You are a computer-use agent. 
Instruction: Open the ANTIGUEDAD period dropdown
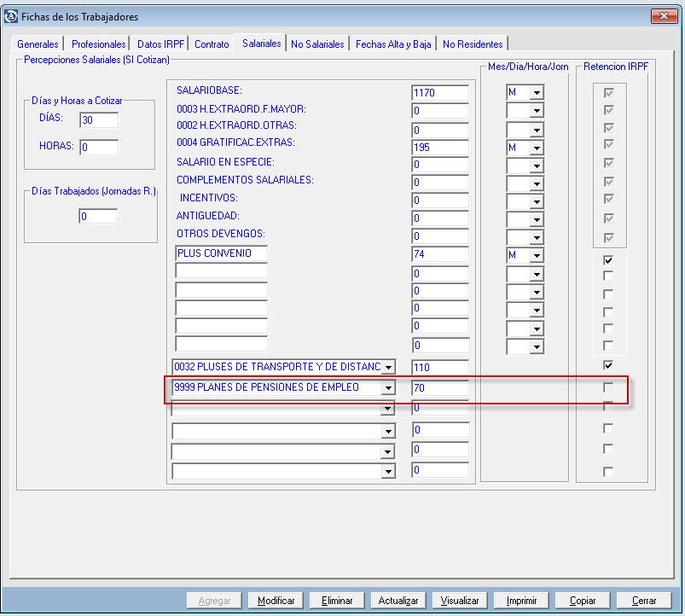coord(537,219)
